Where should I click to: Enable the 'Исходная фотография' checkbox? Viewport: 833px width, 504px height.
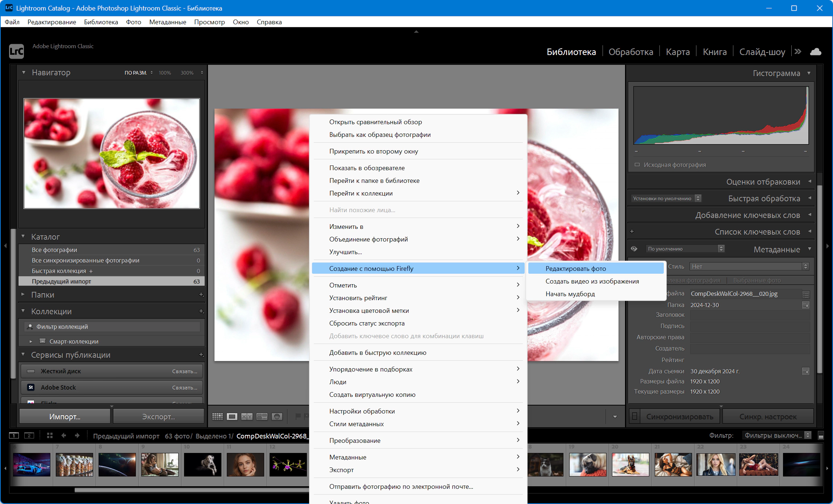637,165
